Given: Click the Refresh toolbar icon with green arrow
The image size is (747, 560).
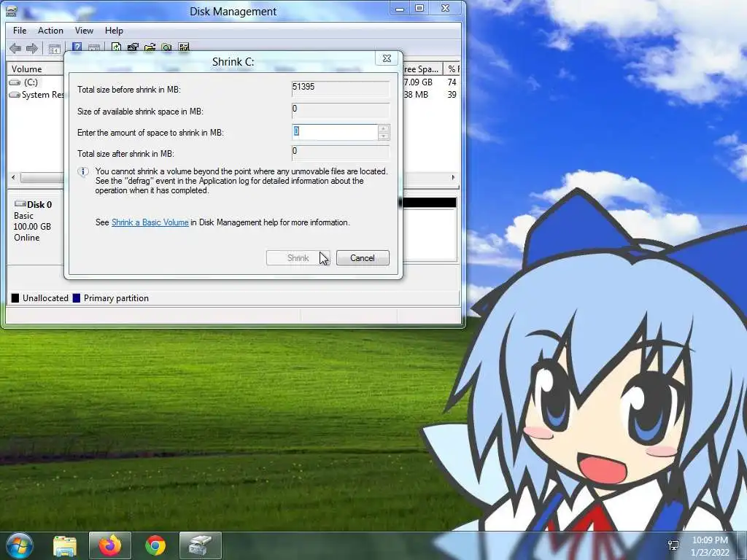Looking at the screenshot, I should pyautogui.click(x=116, y=47).
